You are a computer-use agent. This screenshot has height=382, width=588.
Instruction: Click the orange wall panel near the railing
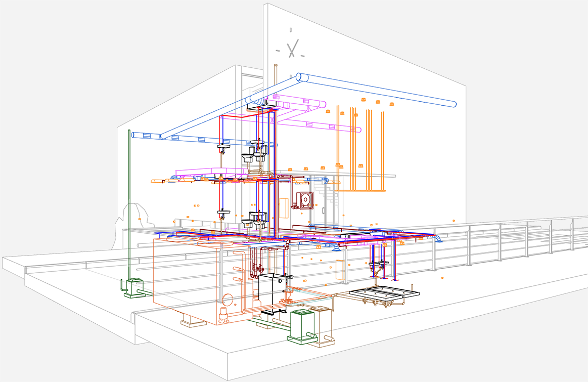pos(340,270)
